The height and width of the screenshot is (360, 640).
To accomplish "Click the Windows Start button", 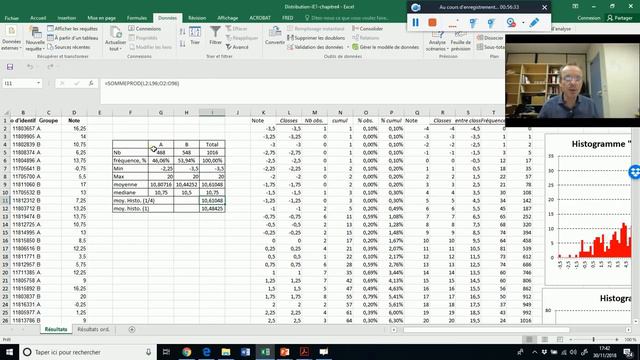I will click(x=9, y=352).
